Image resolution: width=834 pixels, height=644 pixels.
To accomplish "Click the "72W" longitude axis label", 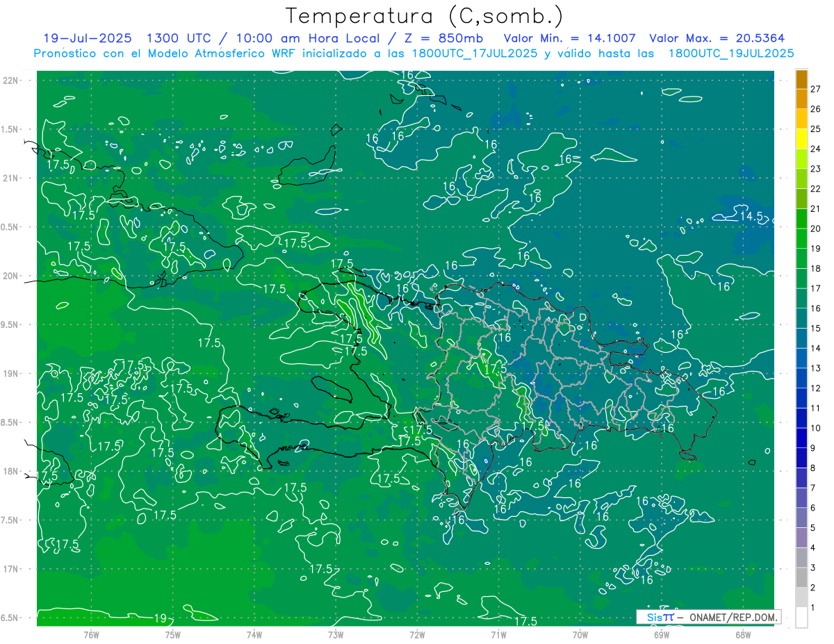I will [417, 635].
